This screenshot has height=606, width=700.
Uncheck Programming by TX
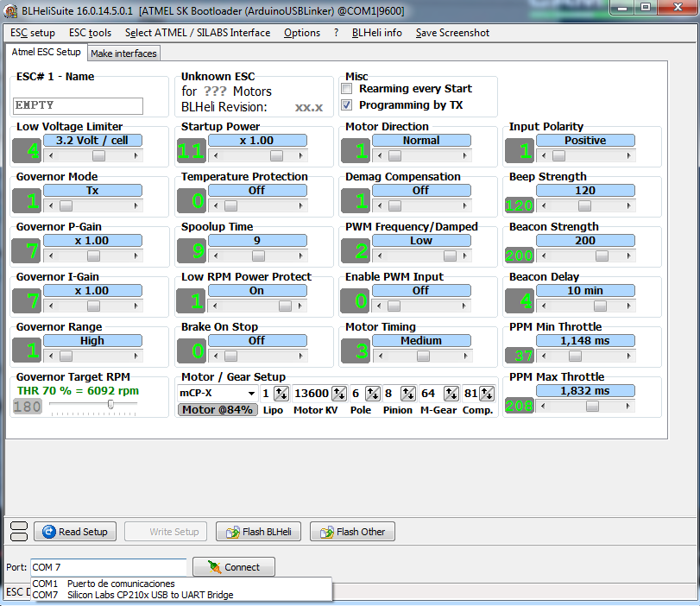click(x=347, y=105)
